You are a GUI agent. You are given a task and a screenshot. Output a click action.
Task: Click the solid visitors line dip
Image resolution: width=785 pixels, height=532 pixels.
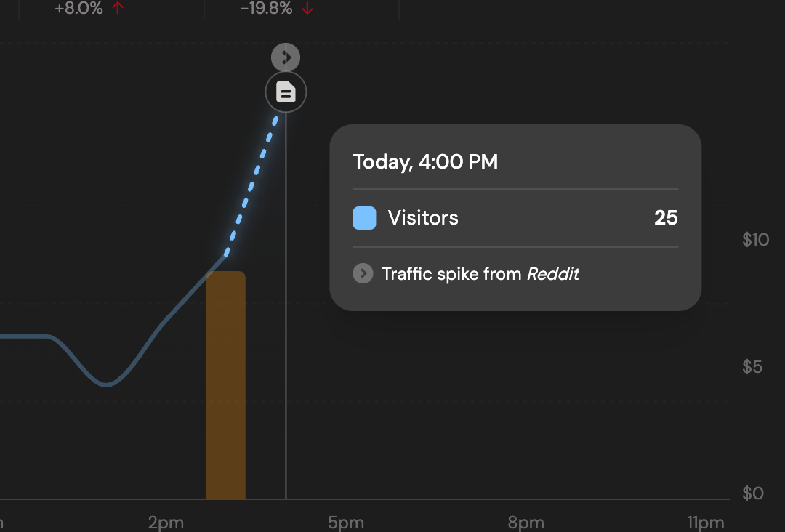[106, 384]
